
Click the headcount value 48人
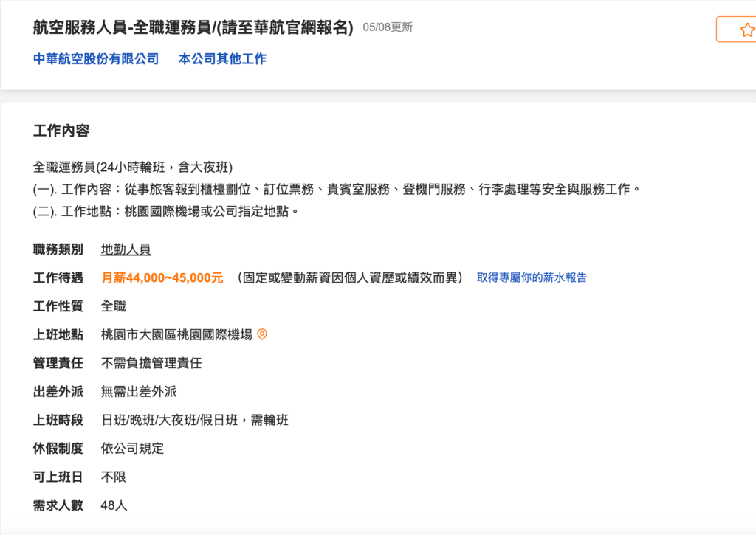(x=114, y=505)
